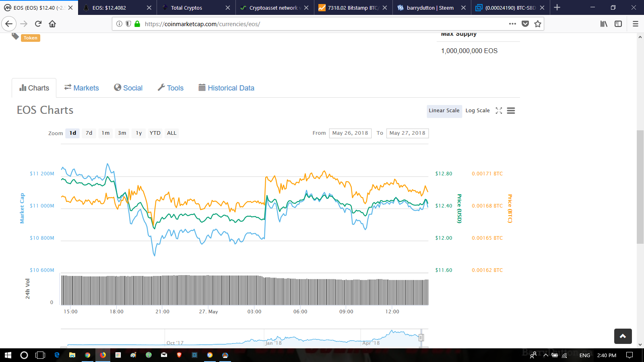Set chart zoom to 1m
This screenshot has height=362, width=644.
coord(105,133)
